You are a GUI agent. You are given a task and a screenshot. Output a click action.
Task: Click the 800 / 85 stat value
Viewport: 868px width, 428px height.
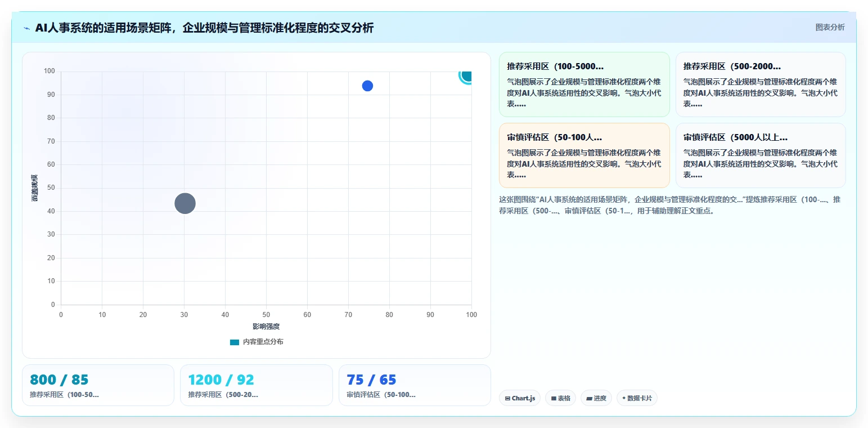click(59, 380)
